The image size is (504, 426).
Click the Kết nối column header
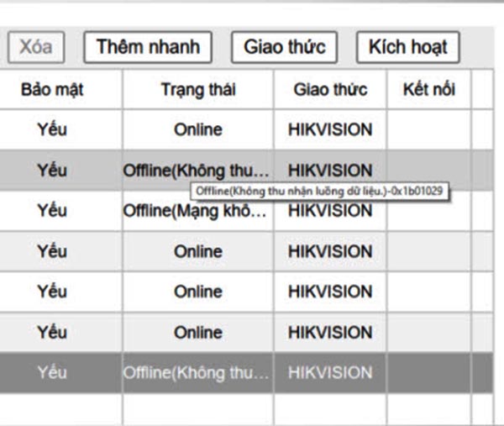428,89
